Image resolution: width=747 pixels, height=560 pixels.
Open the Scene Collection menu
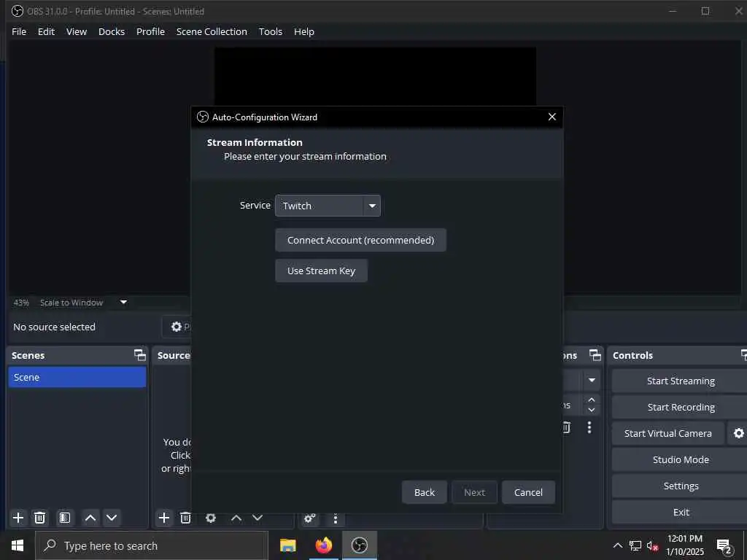212,31
